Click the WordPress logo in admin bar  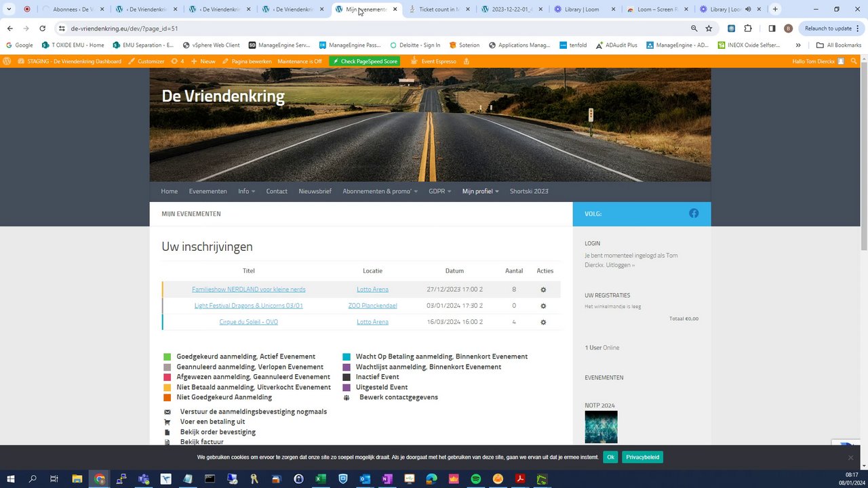pos(7,61)
